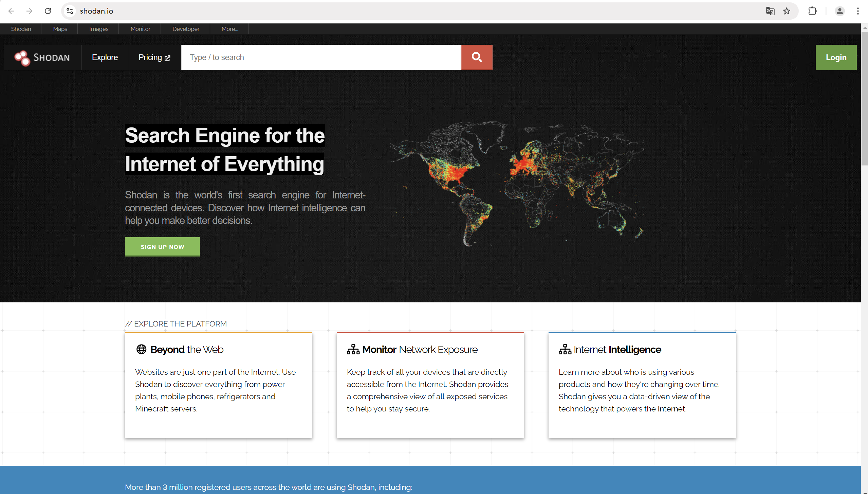Click the network icon beside Internet Intelligence
The image size is (868, 494).
(565, 349)
